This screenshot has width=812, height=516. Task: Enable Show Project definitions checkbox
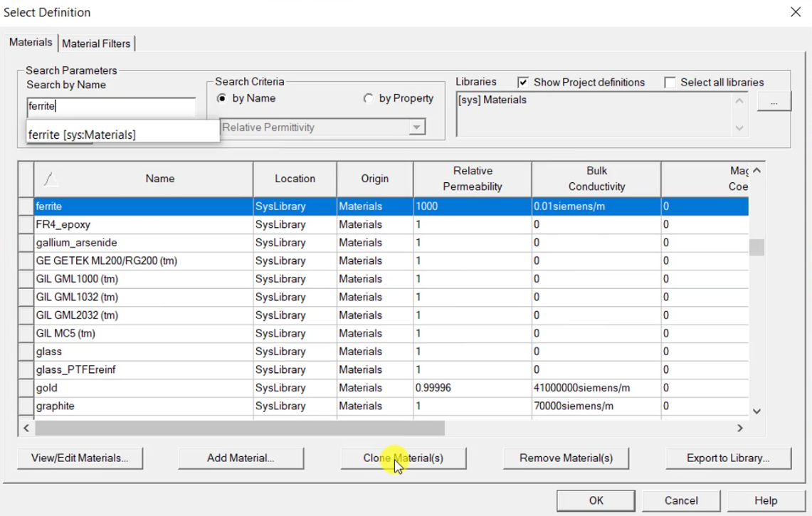pos(523,83)
